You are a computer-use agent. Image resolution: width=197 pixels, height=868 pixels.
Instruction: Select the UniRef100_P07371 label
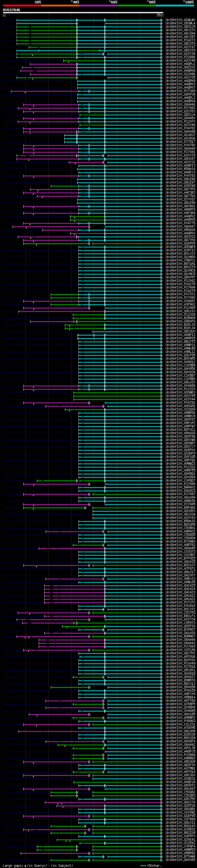click(x=180, y=294)
